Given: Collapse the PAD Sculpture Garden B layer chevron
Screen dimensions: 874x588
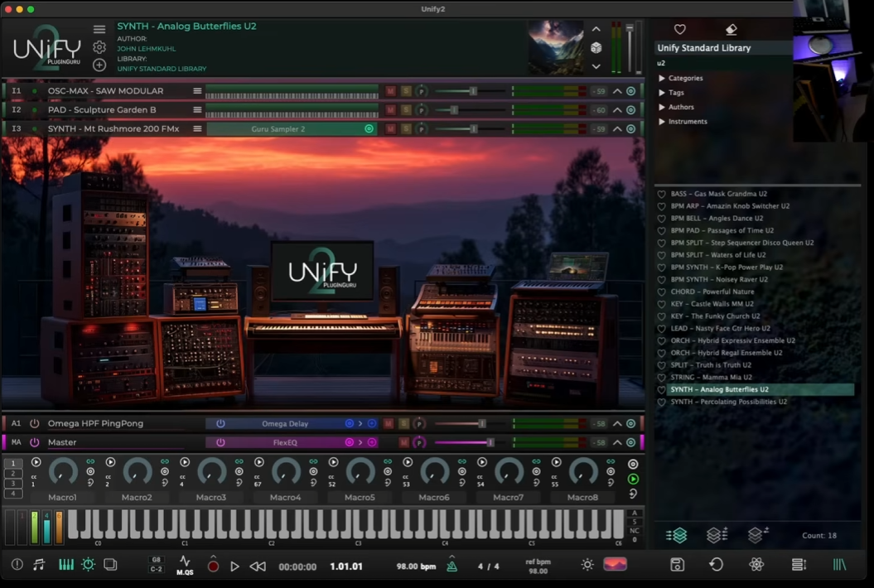Looking at the screenshot, I should [617, 110].
